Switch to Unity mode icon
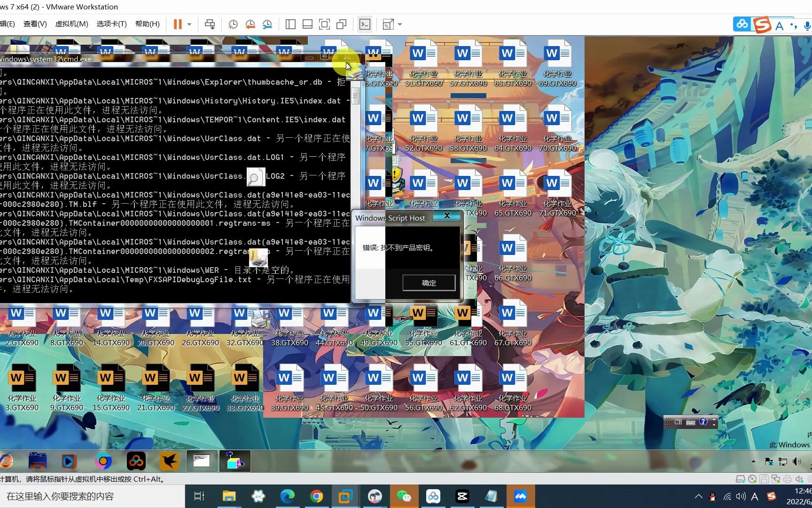This screenshot has width=812, height=508. pyautogui.click(x=342, y=24)
